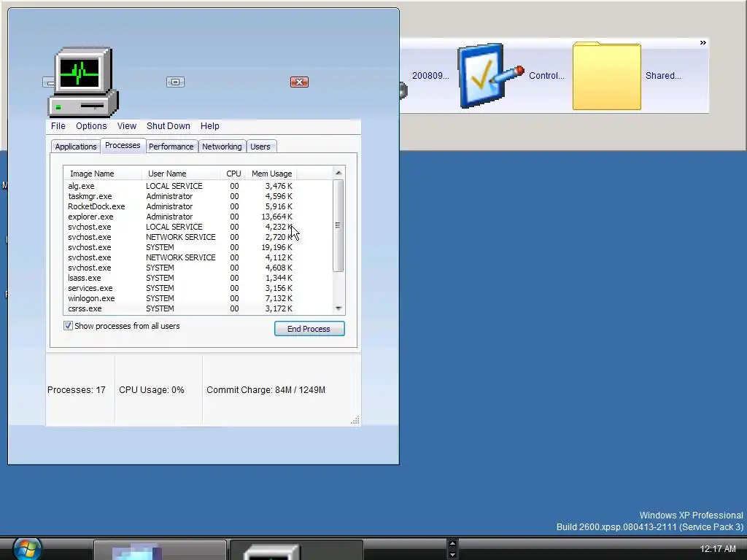The height and width of the screenshot is (560, 747).
Task: Click the Task Manager restore window button
Action: [175, 82]
